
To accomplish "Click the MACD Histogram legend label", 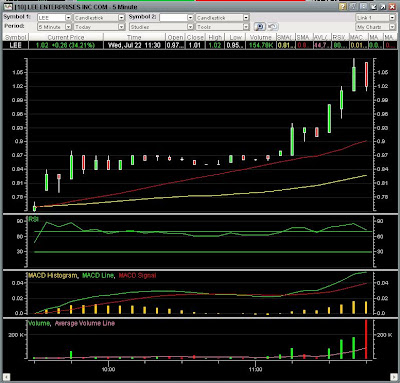I will pos(52,276).
